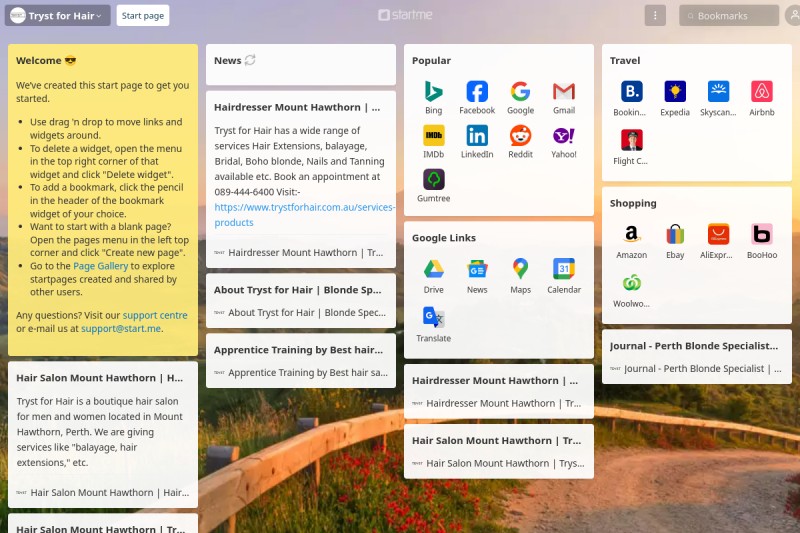Click the start.me logo
The width and height of the screenshot is (800, 533).
[405, 15]
